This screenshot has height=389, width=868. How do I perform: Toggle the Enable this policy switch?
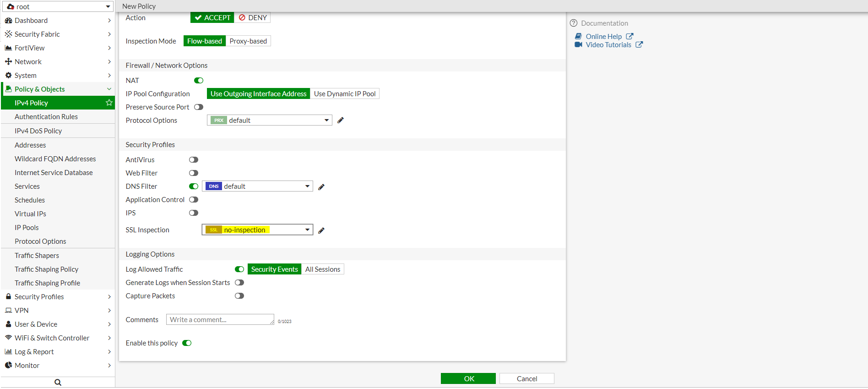pyautogui.click(x=187, y=343)
